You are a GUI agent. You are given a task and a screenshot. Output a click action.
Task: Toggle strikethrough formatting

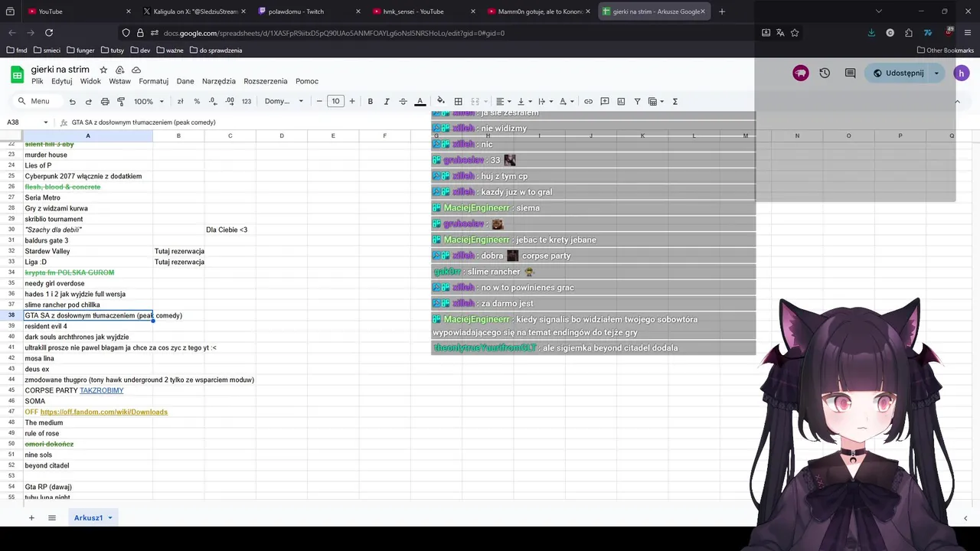403,101
